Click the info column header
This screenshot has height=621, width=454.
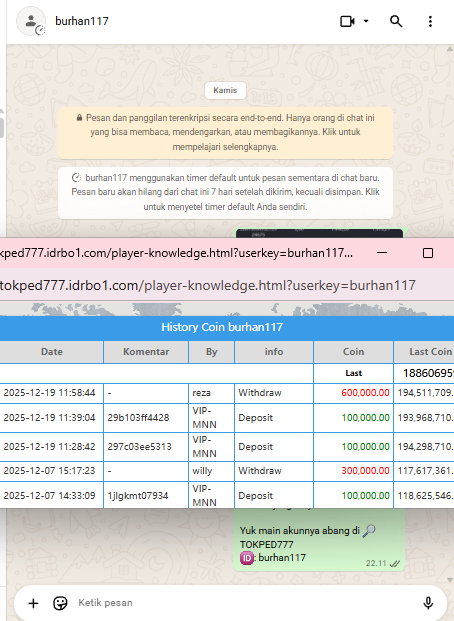tap(274, 352)
